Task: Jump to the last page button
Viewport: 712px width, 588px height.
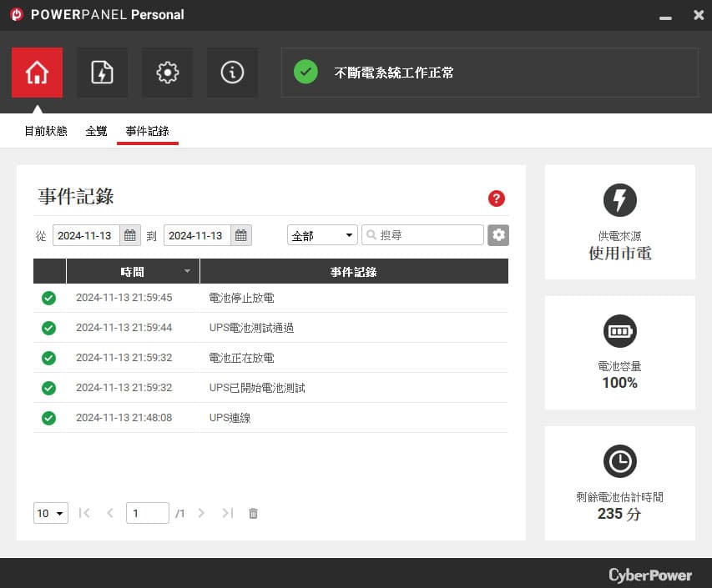Action: (x=228, y=513)
